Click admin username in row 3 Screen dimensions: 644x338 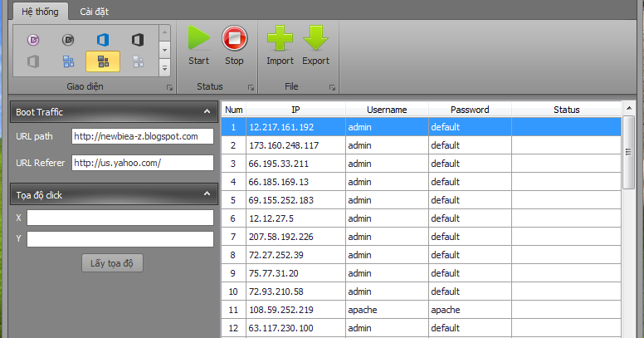pos(387,164)
